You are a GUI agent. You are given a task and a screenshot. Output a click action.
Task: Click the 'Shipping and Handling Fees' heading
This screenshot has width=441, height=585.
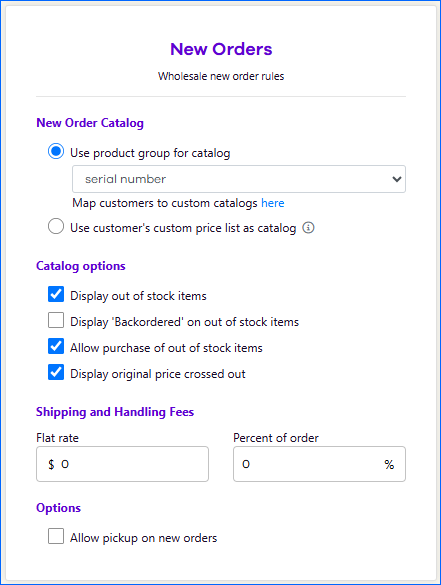[115, 412]
